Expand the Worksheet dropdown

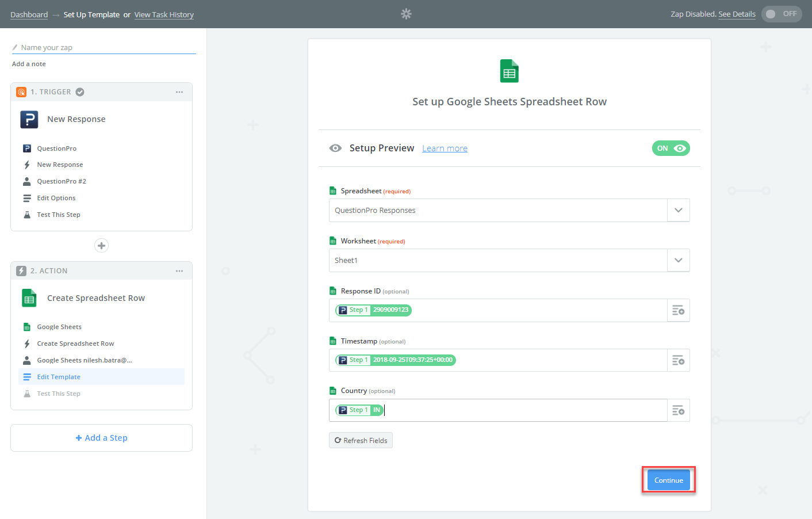(678, 261)
